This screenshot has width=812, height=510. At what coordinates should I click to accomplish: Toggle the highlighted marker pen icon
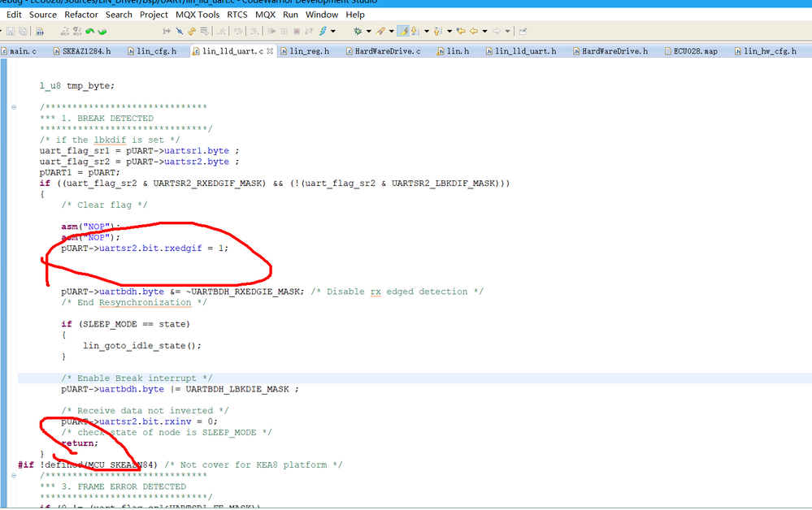coord(403,31)
